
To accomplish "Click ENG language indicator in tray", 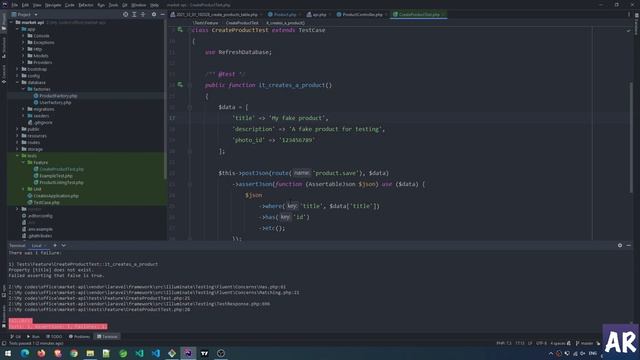I will pyautogui.click(x=593, y=353).
